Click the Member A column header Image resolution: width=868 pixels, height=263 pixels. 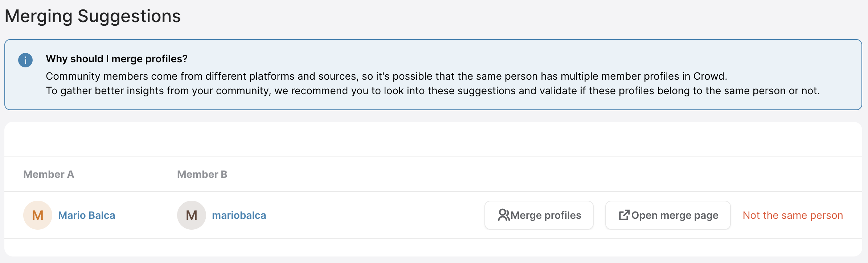coord(49,174)
